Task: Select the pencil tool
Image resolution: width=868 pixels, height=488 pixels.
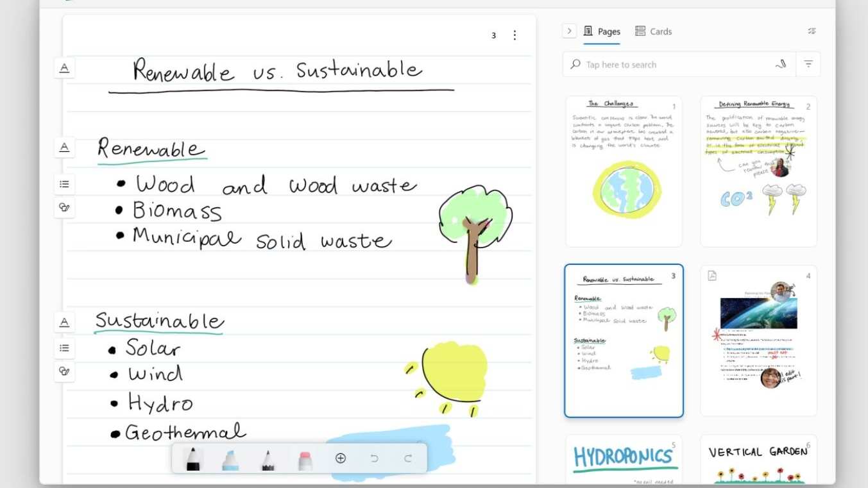Action: pos(268,459)
